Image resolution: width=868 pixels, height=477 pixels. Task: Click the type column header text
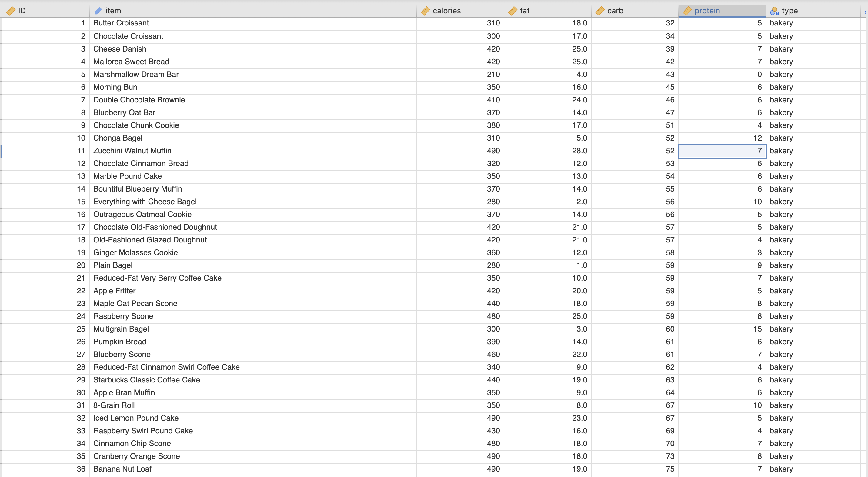click(x=790, y=10)
